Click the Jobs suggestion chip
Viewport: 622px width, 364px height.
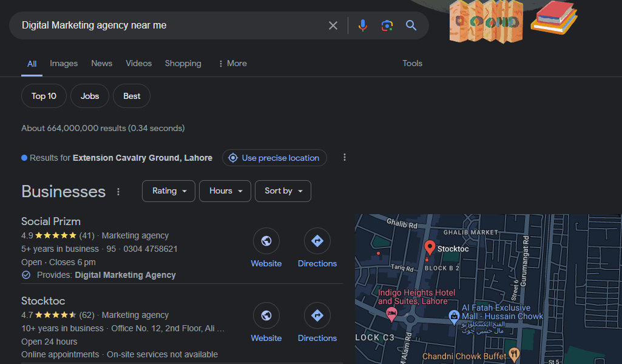[x=90, y=96]
